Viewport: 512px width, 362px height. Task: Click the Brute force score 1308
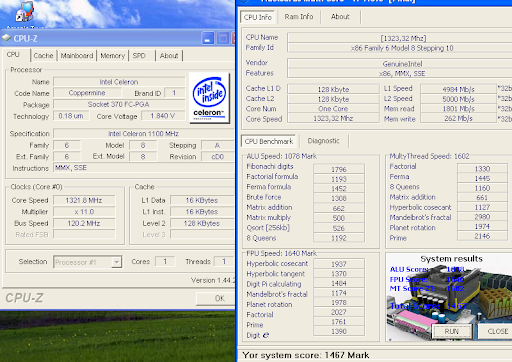click(x=339, y=198)
